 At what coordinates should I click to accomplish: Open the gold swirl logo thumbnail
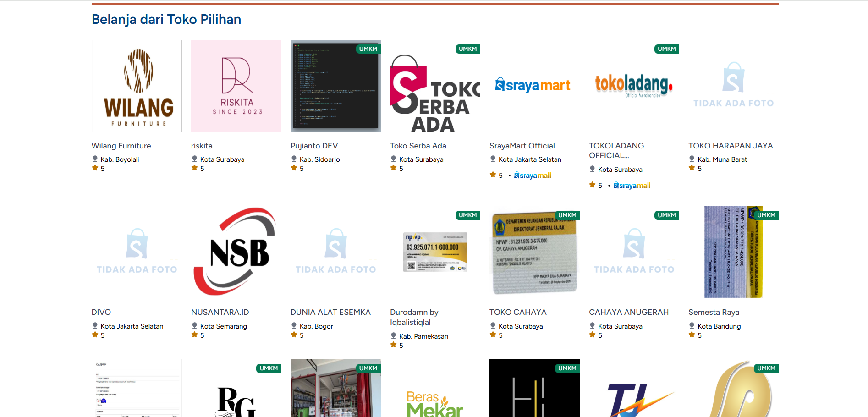(733, 388)
